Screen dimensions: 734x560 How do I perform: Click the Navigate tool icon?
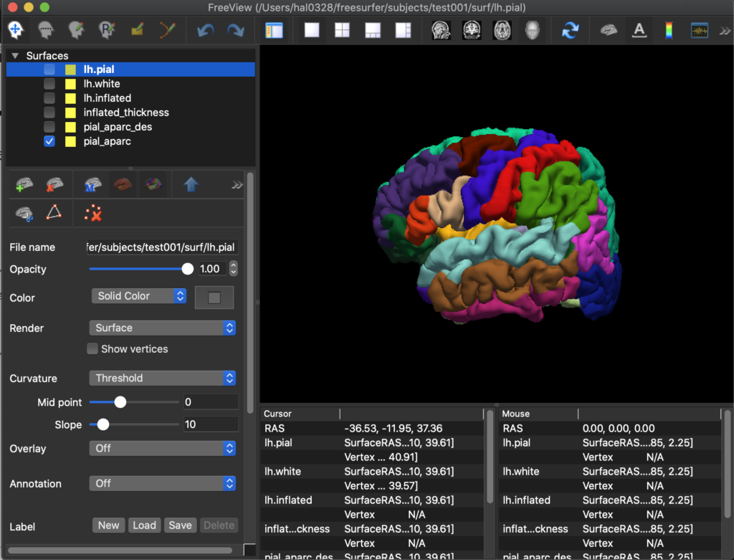tap(16, 30)
